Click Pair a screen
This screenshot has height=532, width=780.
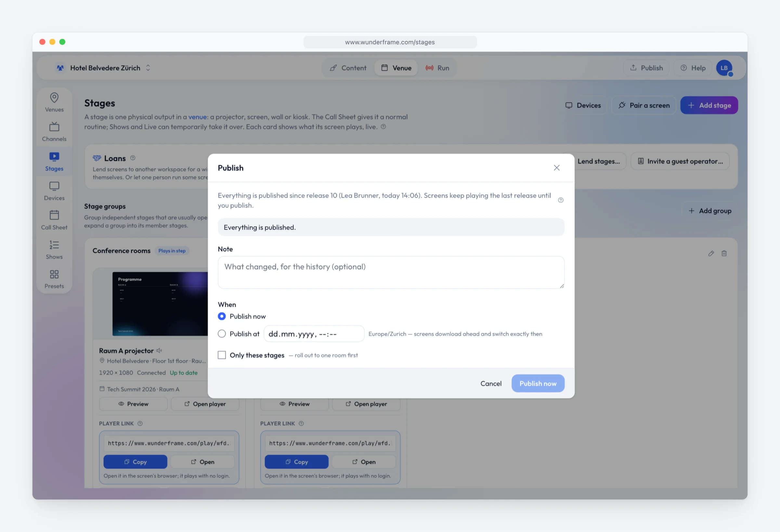643,105
